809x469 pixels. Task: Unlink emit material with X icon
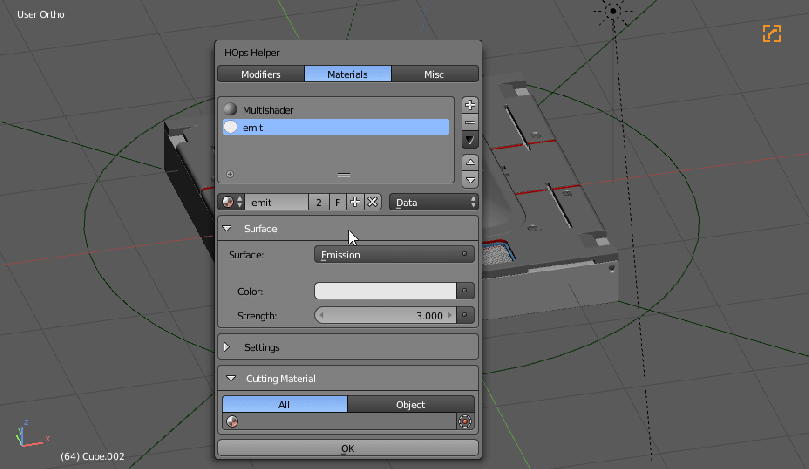(372, 202)
